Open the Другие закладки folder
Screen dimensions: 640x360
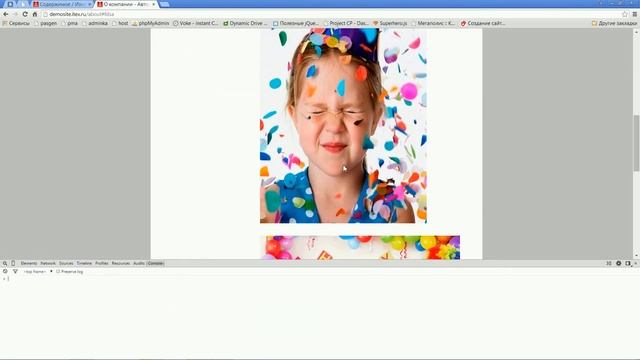coord(614,23)
